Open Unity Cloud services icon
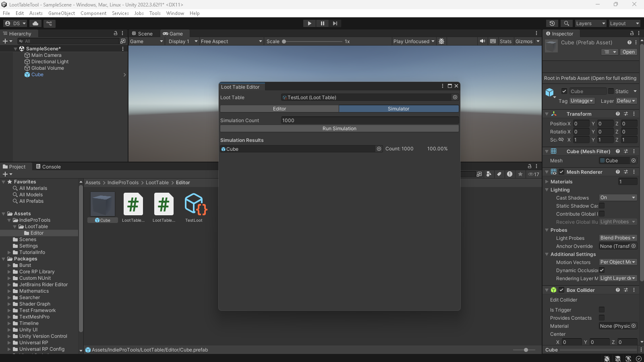This screenshot has height=362, width=644. click(35, 23)
